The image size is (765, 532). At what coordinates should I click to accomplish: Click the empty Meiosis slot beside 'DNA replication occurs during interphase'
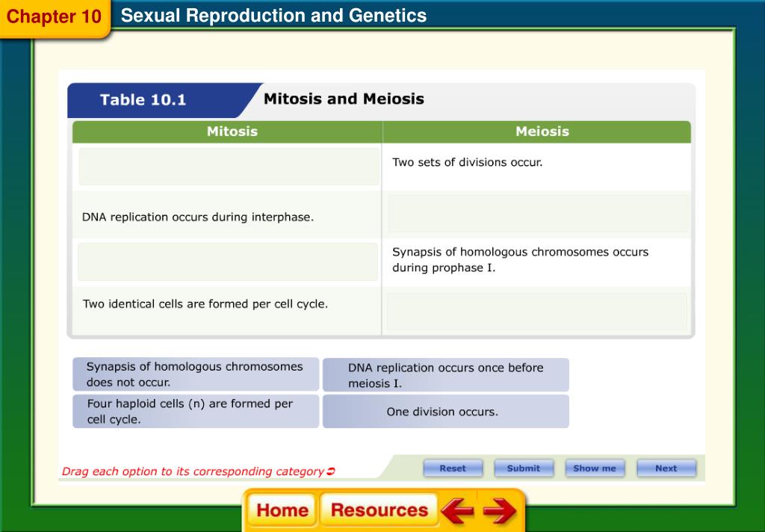point(538,214)
